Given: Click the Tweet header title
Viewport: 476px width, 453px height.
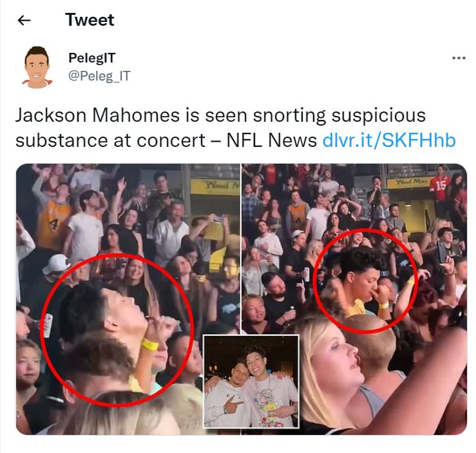Looking at the screenshot, I should point(90,20).
